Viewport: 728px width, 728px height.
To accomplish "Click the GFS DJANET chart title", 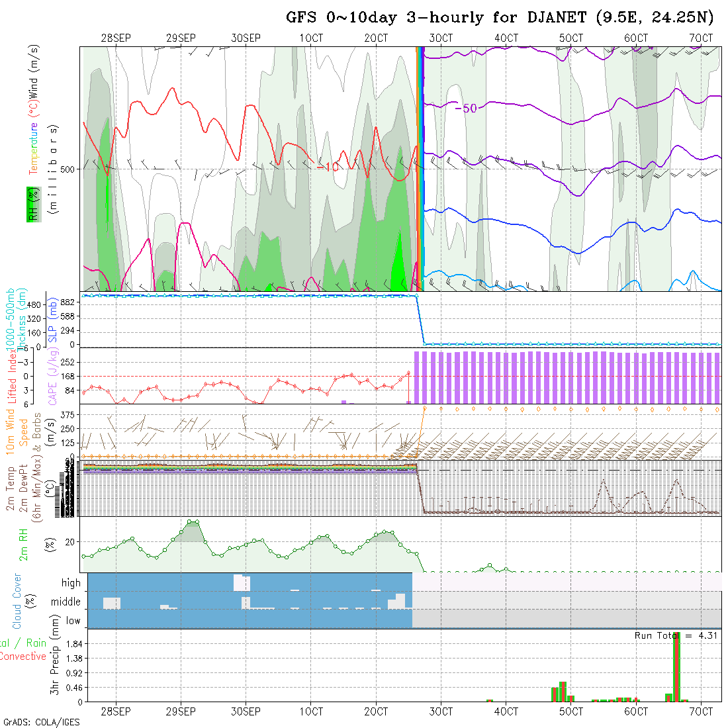I will [x=500, y=18].
